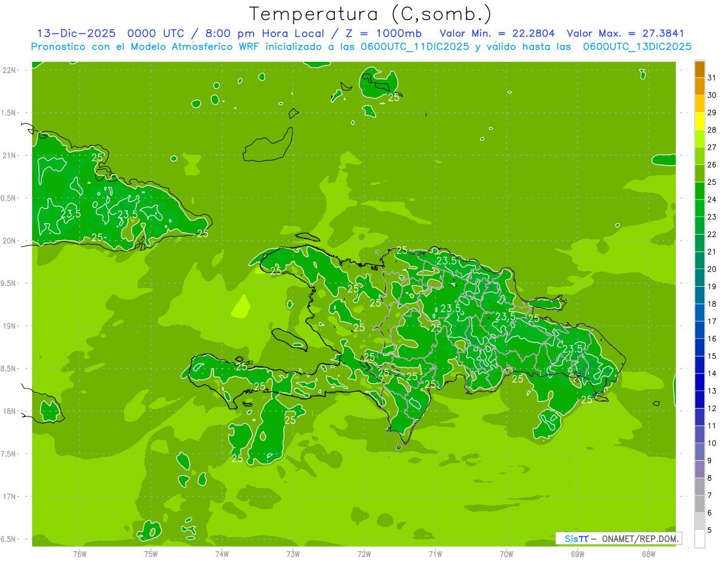
Task: Click the "18N" latitude axis label
Action: coord(10,412)
